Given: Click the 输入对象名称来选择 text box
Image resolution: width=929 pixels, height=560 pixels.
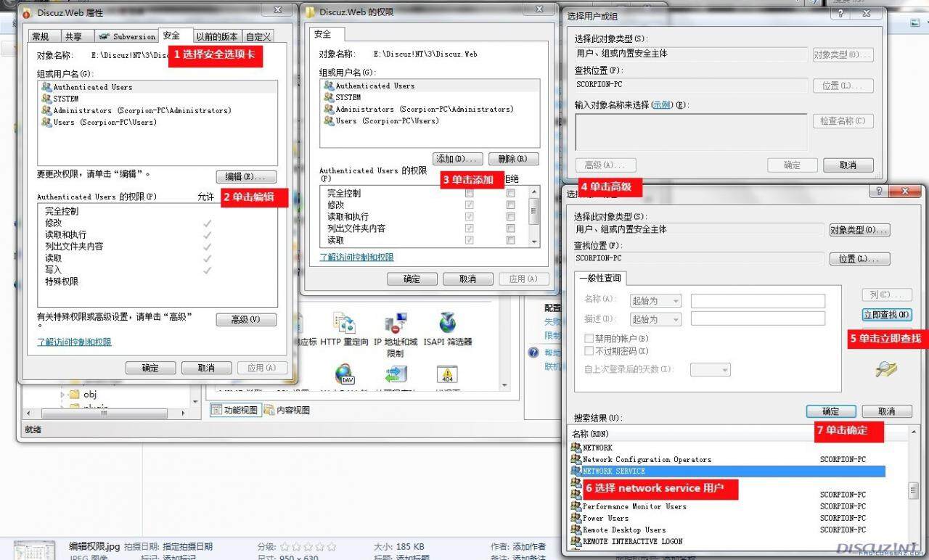Looking at the screenshot, I should [691, 132].
